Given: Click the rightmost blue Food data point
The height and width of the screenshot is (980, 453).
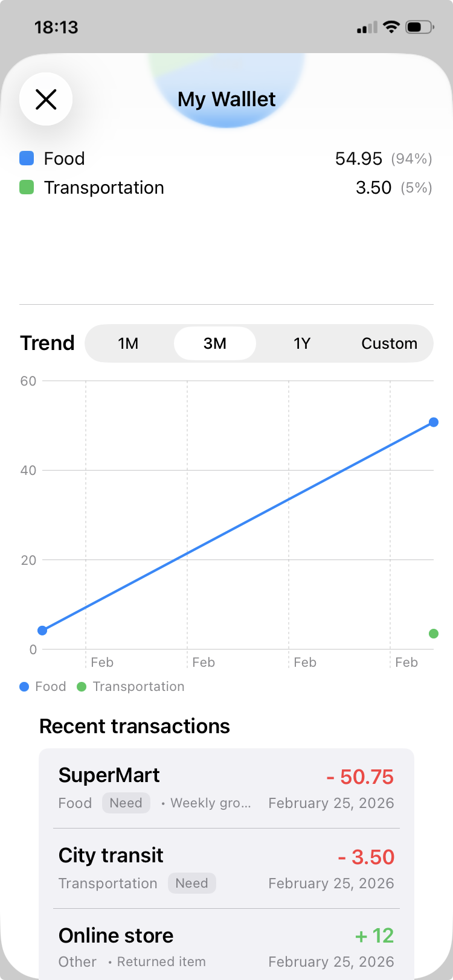Looking at the screenshot, I should tap(433, 422).
